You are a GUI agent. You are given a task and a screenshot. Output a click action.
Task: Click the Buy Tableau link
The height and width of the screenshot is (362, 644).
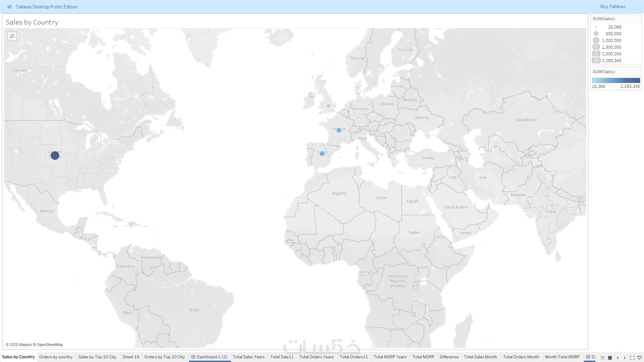(x=612, y=7)
